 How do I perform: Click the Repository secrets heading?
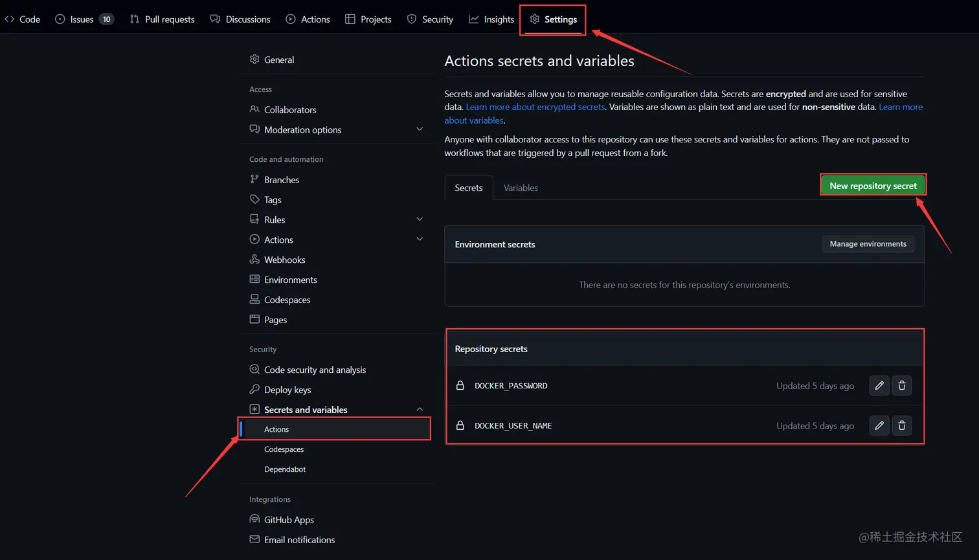click(x=491, y=349)
